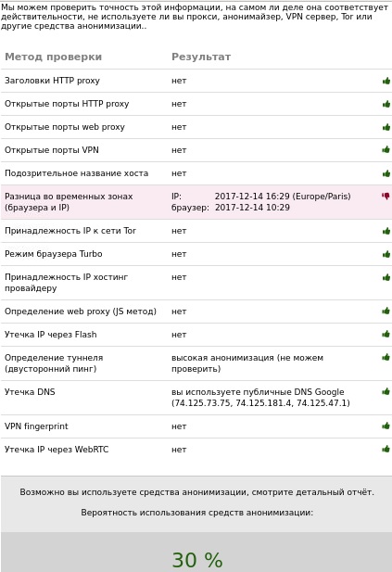The height and width of the screenshot is (572, 392).
Task: Click the Определение туннеля row label
Action: 54,363
